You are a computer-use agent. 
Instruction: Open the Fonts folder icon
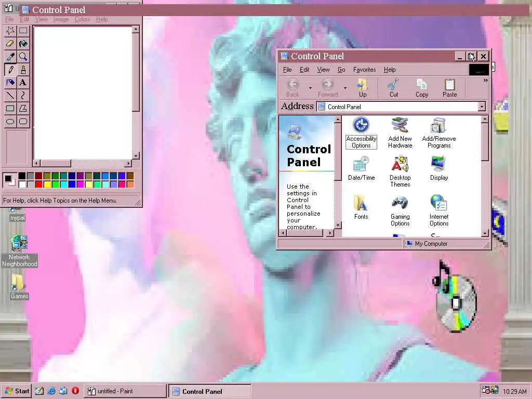[x=361, y=207]
